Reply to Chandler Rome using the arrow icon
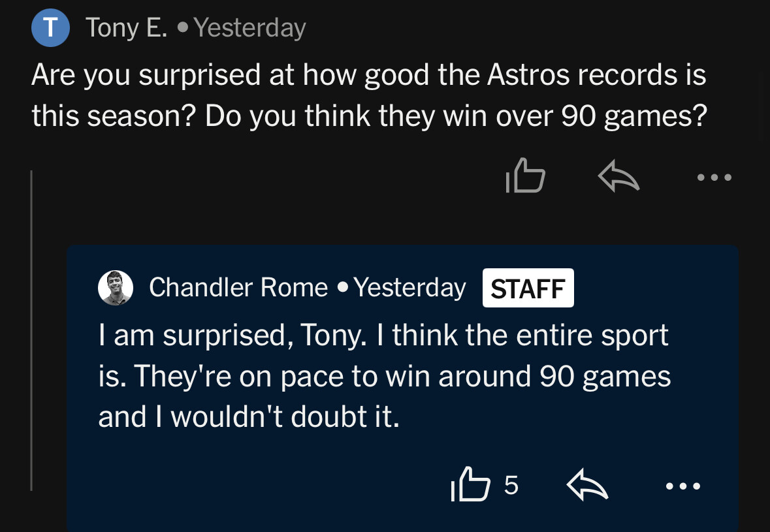 [x=587, y=484]
